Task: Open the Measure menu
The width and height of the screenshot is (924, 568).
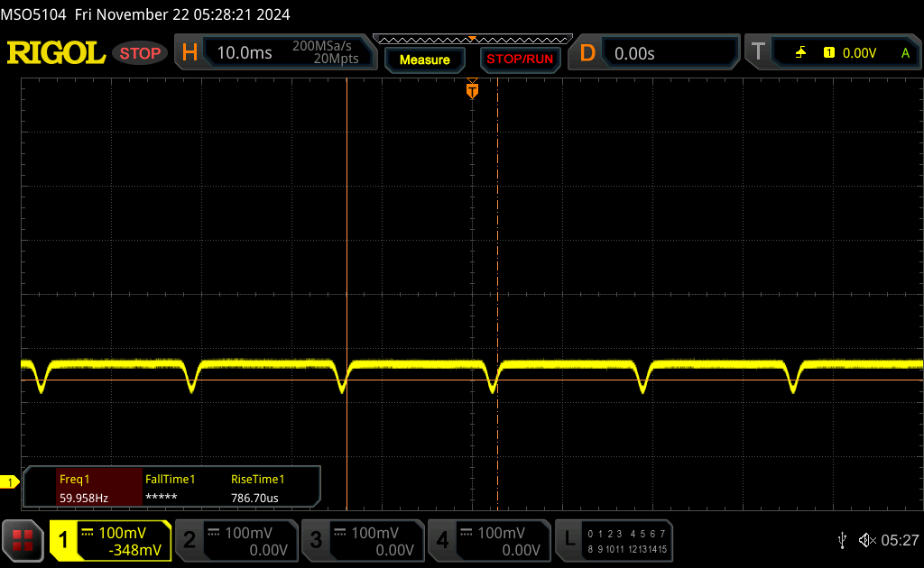Action: (425, 60)
